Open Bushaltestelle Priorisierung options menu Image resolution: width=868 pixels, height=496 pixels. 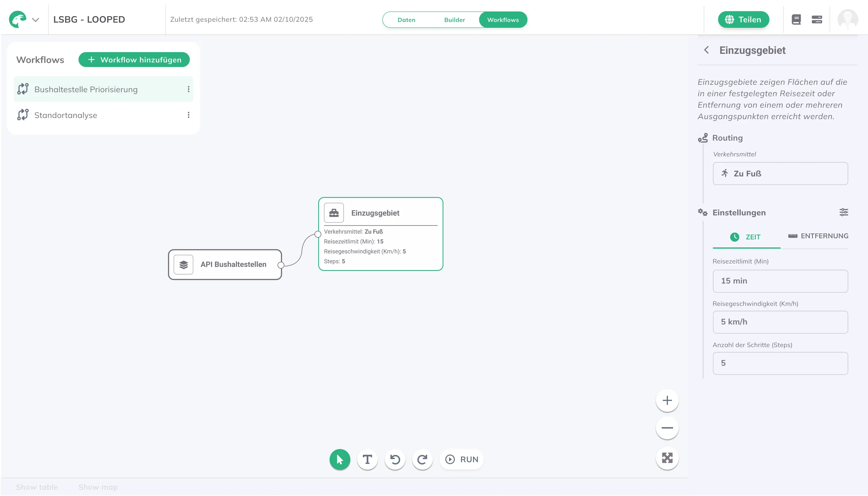[188, 89]
